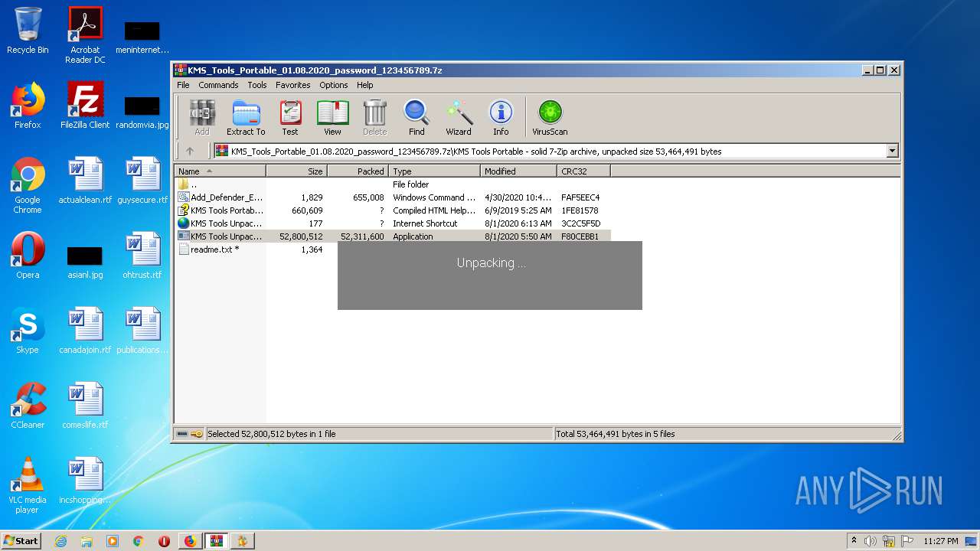Show archive Info icon

coord(501,117)
